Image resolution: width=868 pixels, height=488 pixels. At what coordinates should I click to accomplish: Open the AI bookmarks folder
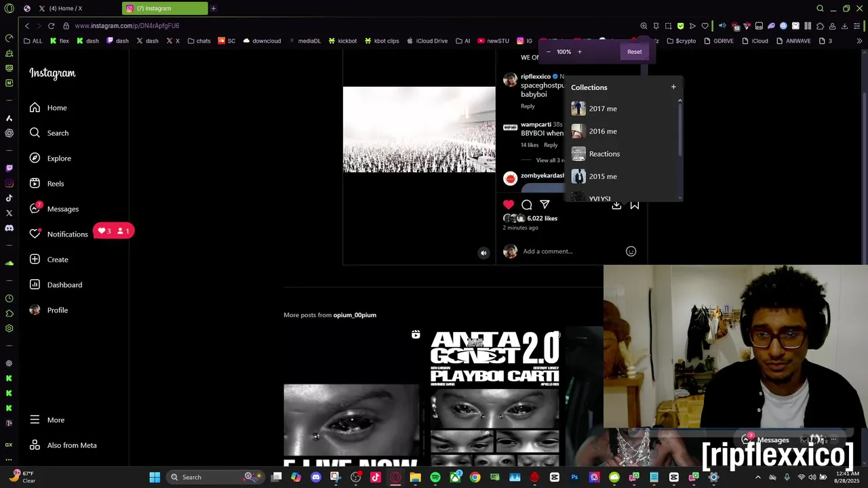(462, 41)
